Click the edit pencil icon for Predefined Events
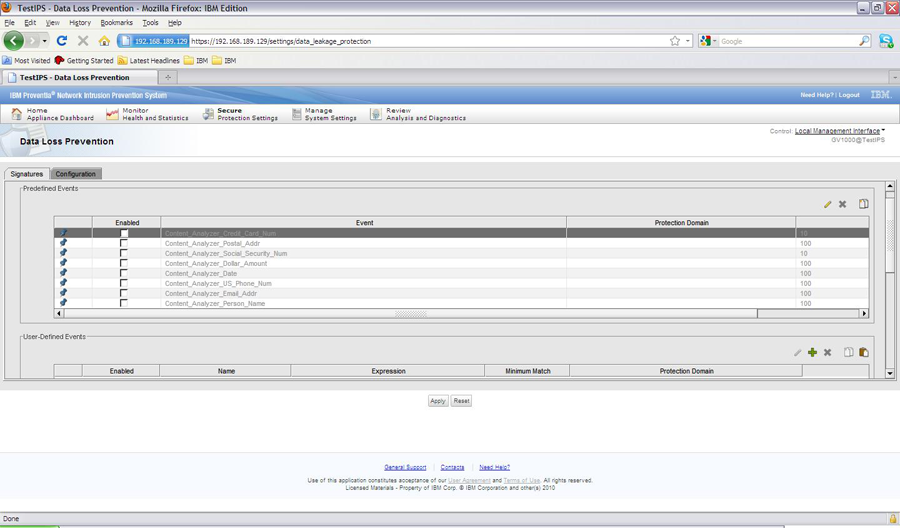The height and width of the screenshot is (528, 900). point(827,204)
